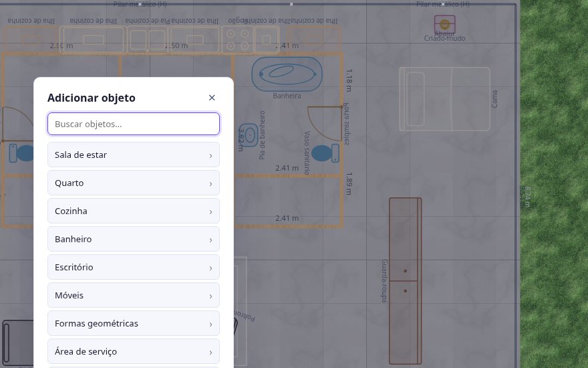Close the Adicionar objeto dialog
The width and height of the screenshot is (588, 368).
tap(212, 98)
